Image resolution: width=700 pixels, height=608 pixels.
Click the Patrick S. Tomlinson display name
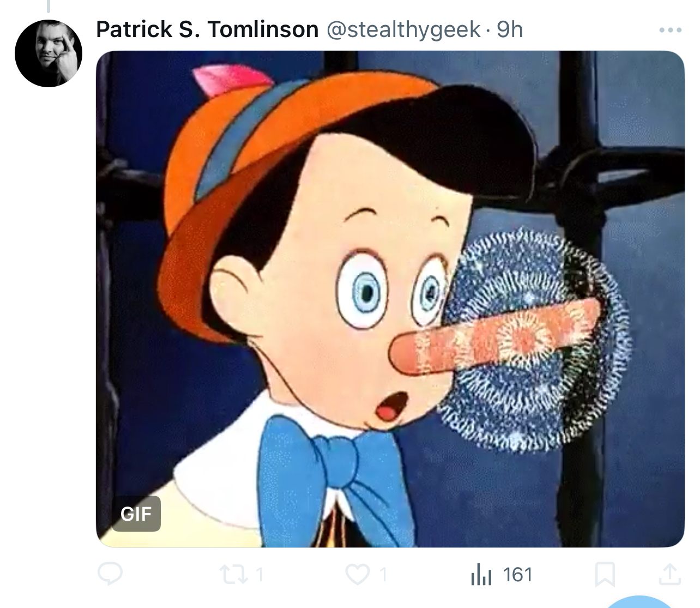[x=207, y=29]
